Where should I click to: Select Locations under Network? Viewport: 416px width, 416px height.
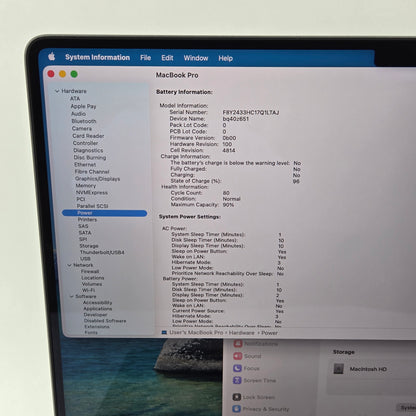(x=93, y=278)
